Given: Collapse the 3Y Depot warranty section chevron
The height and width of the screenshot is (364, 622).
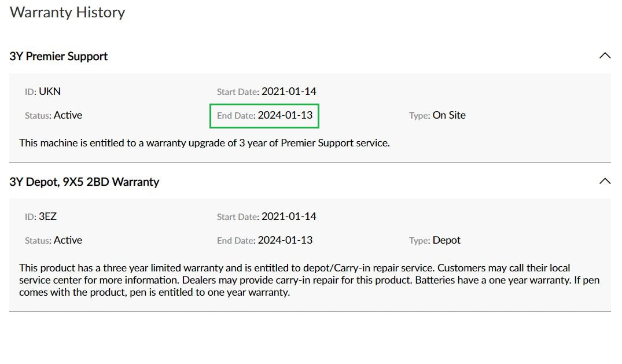Looking at the screenshot, I should [605, 181].
